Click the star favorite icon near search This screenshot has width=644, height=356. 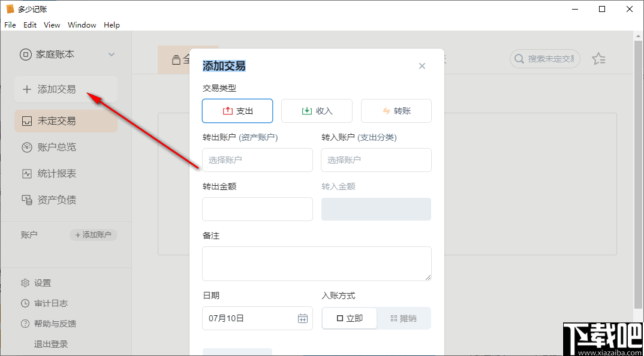coord(599,59)
